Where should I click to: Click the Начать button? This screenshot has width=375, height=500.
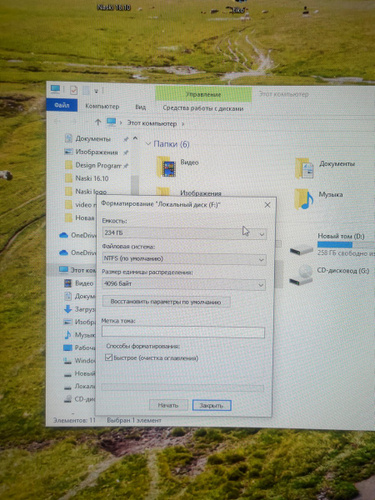click(168, 405)
